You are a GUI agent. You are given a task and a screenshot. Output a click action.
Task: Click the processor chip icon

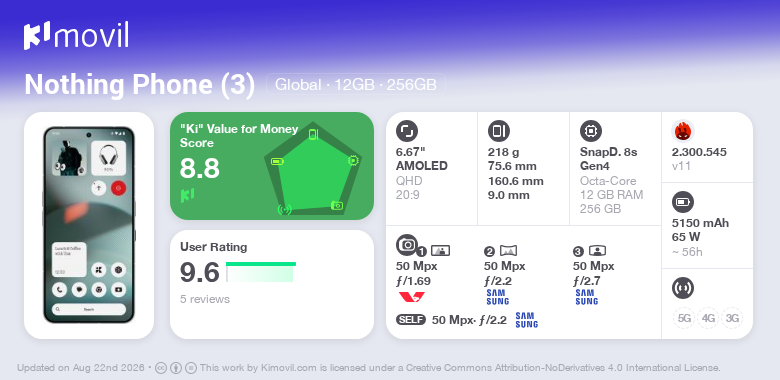[591, 131]
